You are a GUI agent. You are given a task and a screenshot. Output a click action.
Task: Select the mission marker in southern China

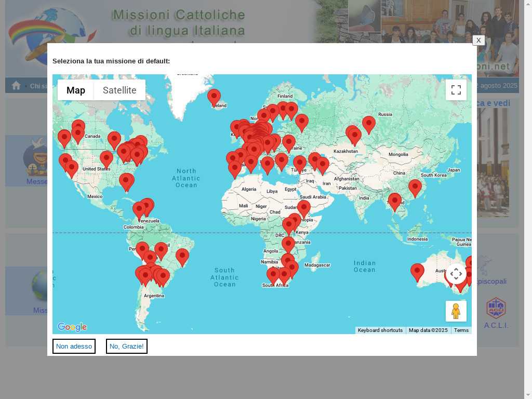tap(415, 188)
